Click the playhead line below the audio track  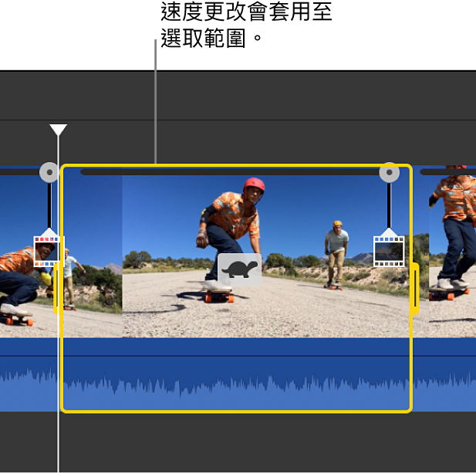[58, 444]
